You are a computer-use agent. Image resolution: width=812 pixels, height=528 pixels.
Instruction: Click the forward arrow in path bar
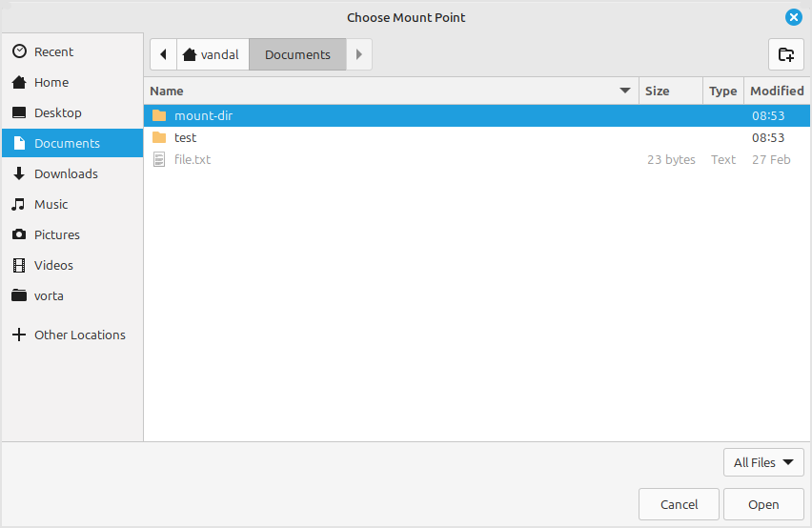(x=359, y=54)
